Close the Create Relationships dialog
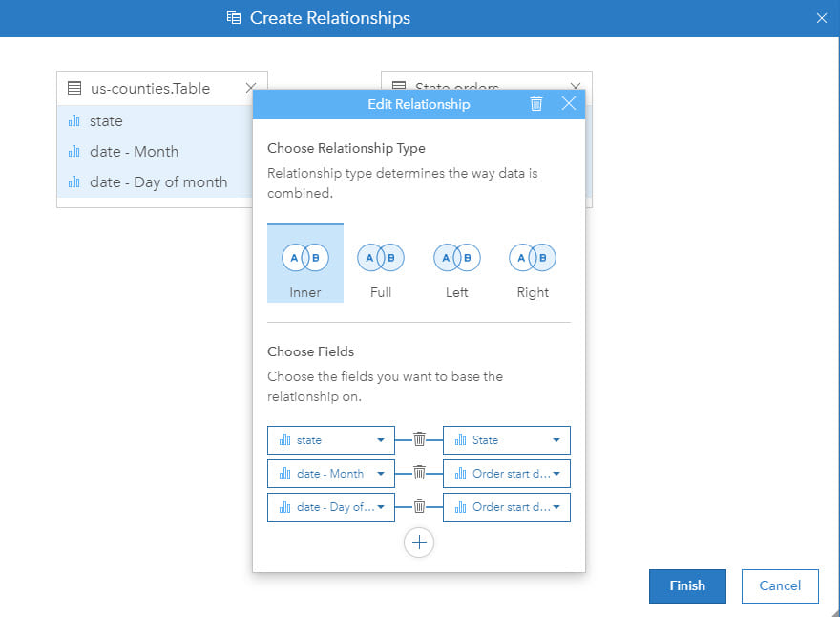840x617 pixels. click(x=822, y=18)
